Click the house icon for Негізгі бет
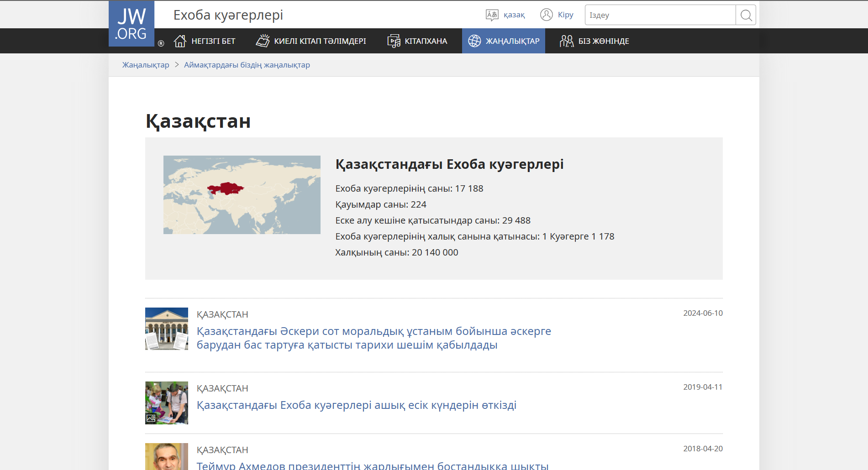868x470 pixels. (x=180, y=41)
